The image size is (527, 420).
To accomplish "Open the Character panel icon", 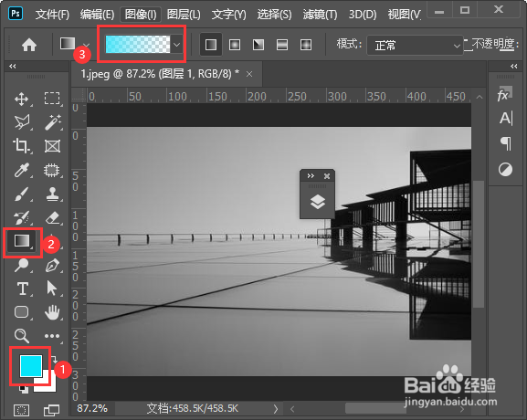I will pyautogui.click(x=506, y=119).
